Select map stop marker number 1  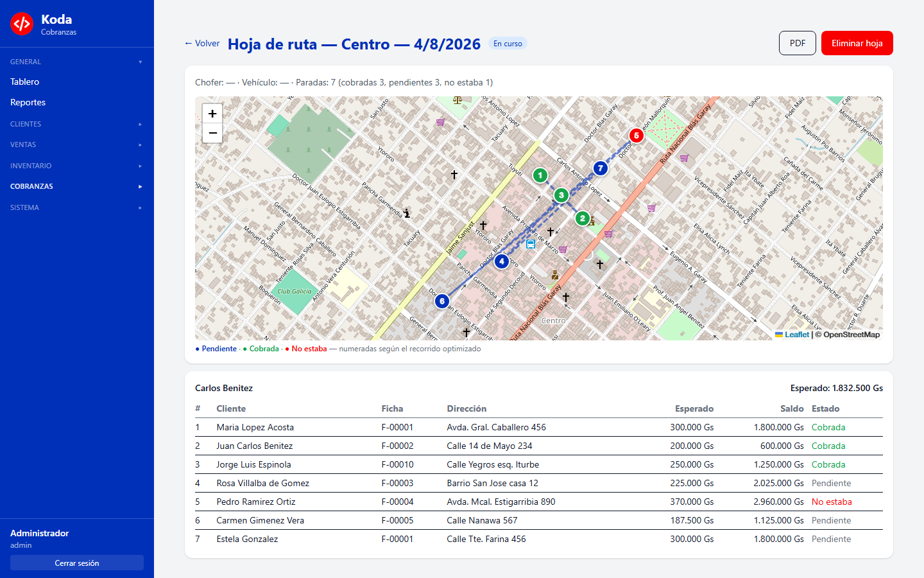click(x=540, y=175)
